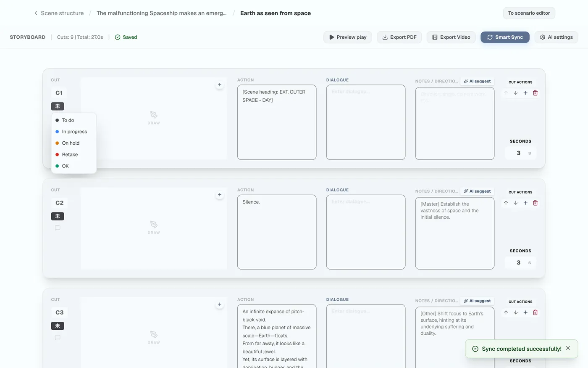Delete cut C2 with trash icon
The image size is (588, 368).
[x=535, y=203]
